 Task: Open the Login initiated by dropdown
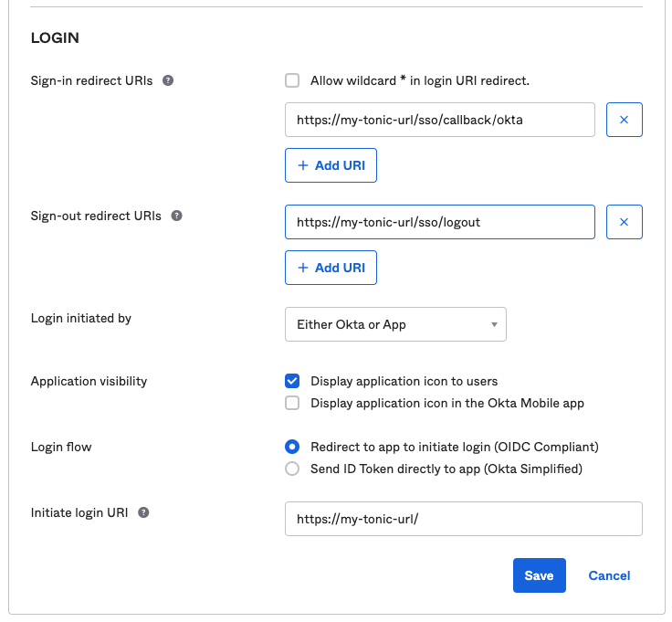click(x=395, y=324)
